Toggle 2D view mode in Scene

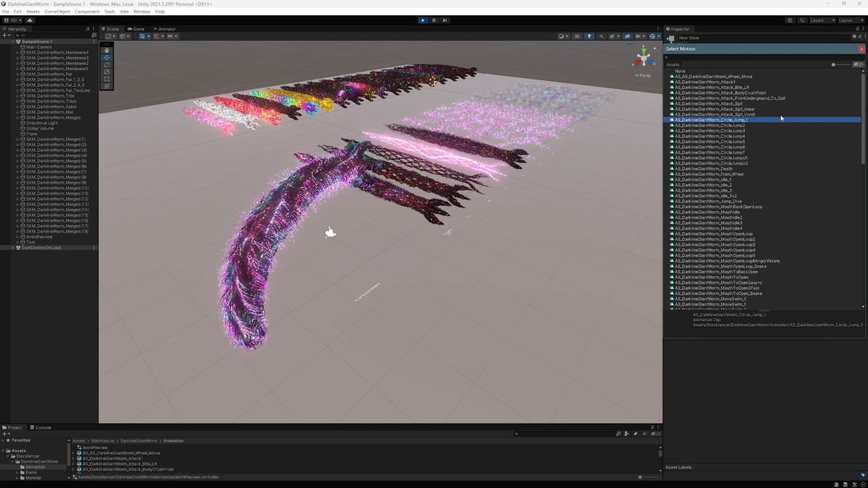click(x=576, y=36)
